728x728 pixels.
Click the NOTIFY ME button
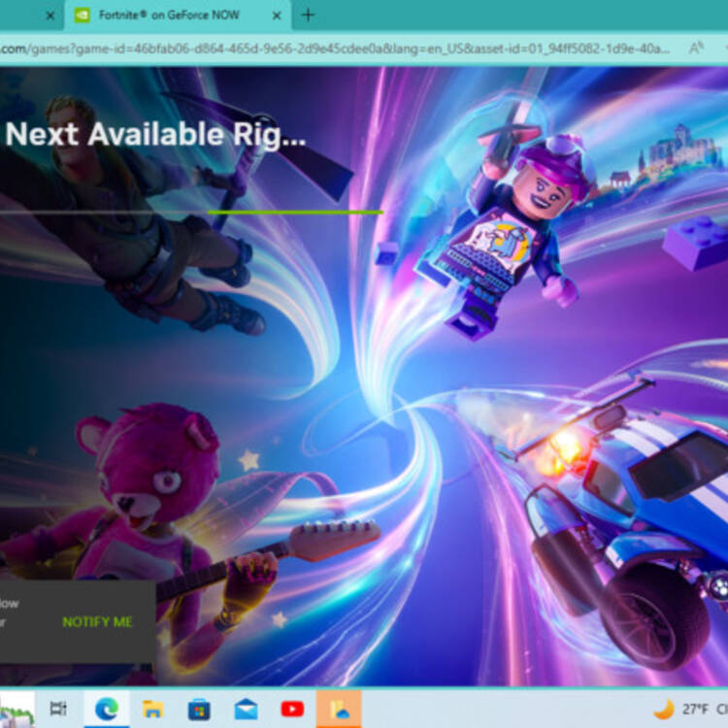coord(97,621)
